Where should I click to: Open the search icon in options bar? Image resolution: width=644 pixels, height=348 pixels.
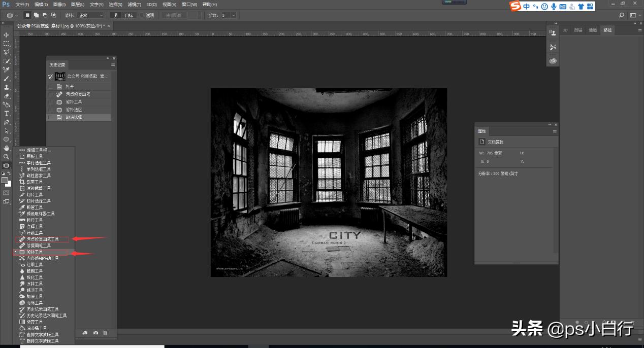coord(622,16)
